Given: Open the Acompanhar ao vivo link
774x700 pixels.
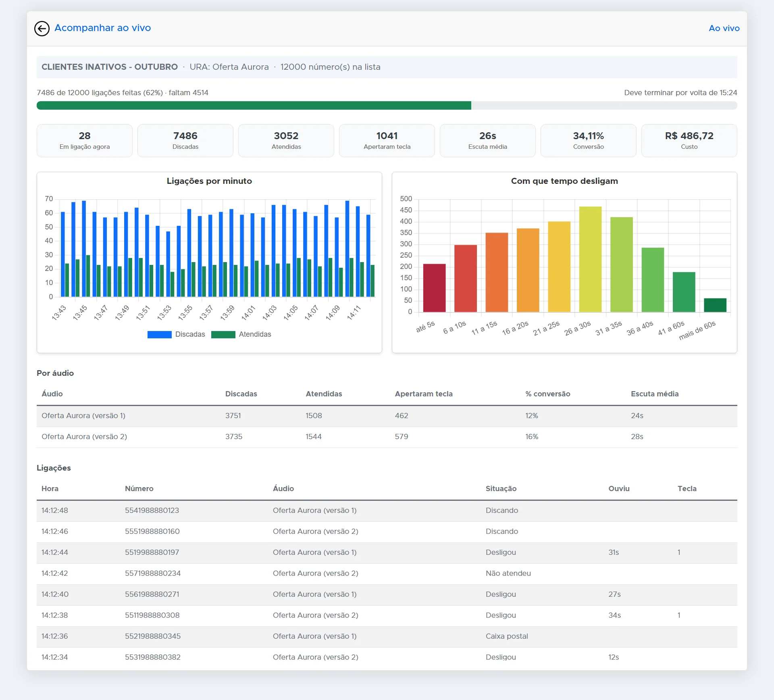Looking at the screenshot, I should 103,28.
